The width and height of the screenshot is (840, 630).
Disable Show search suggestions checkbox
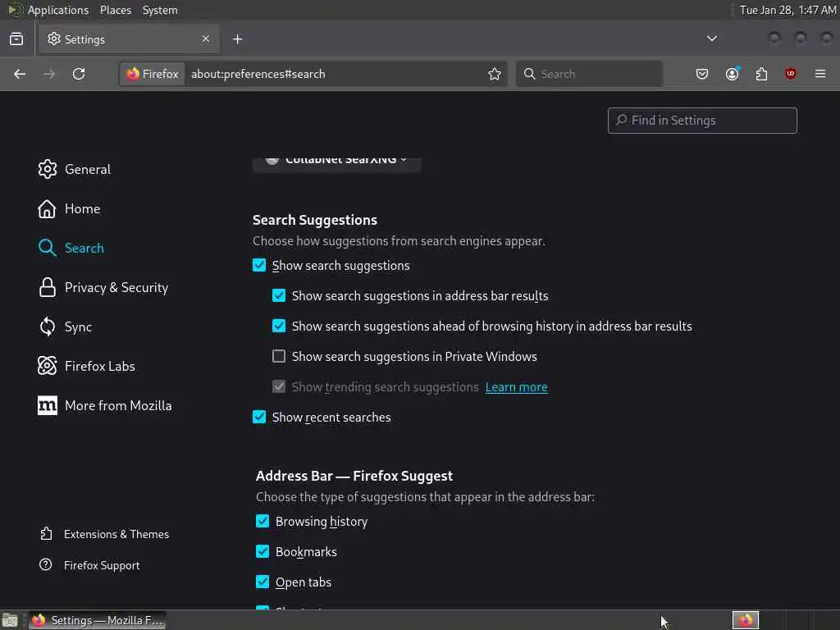(259, 266)
